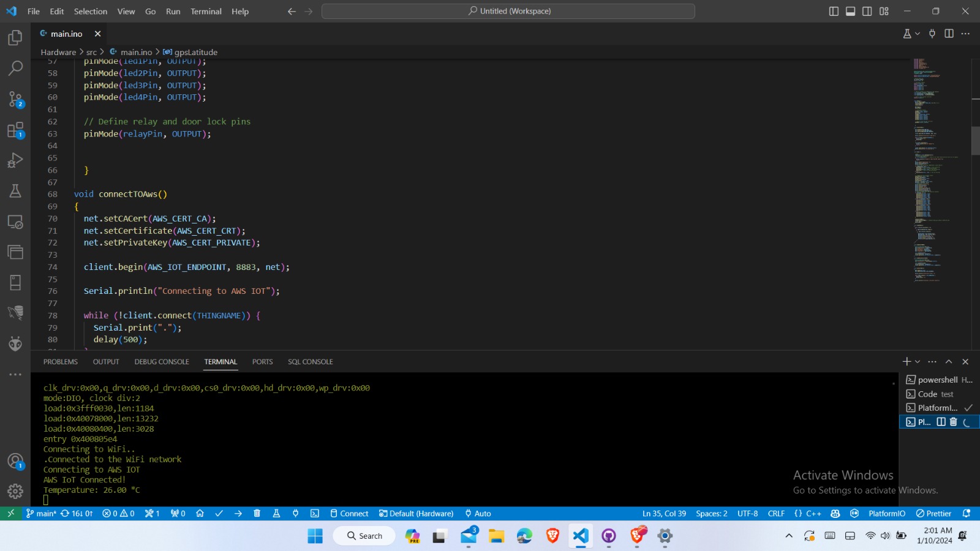Click the editor vertical scrollbar thumb
Screen dimensions: 980x551
coord(976,140)
